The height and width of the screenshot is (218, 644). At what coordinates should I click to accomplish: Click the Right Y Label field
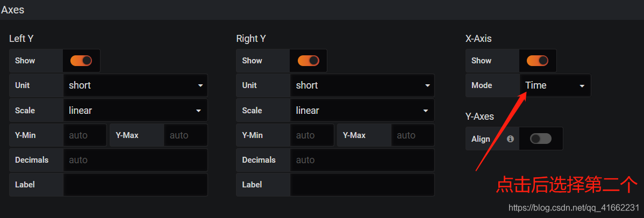tap(362, 185)
